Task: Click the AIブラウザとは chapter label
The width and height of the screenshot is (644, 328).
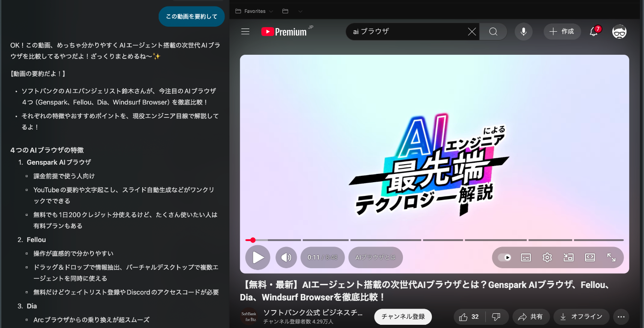Action: [375, 258]
